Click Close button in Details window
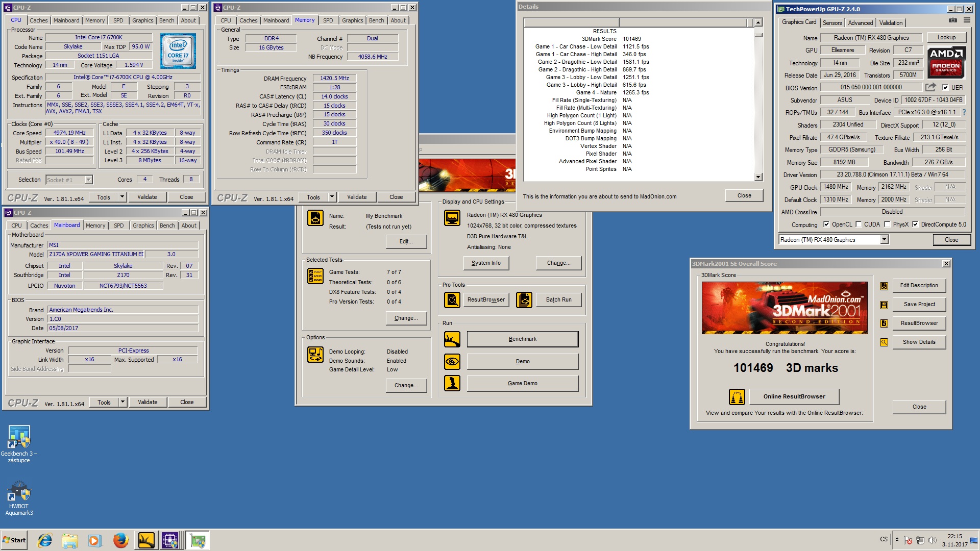Viewport: 980px width, 551px height. (x=744, y=196)
